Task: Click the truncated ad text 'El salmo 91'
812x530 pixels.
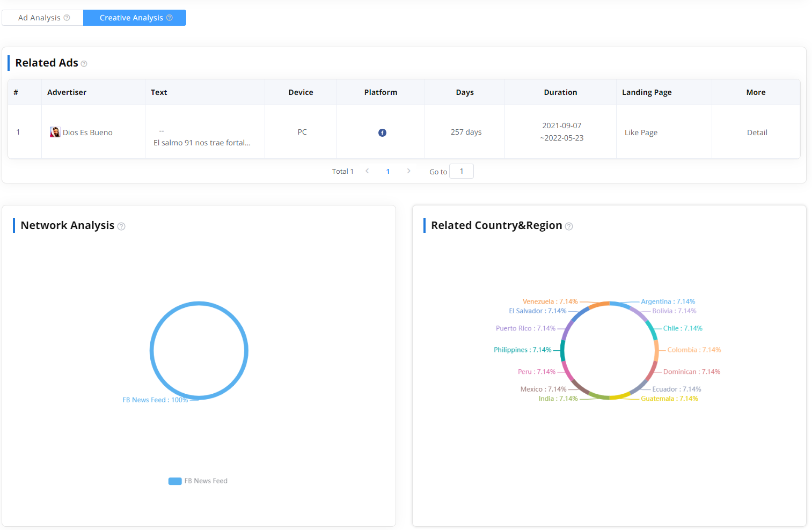Action: [x=202, y=143]
